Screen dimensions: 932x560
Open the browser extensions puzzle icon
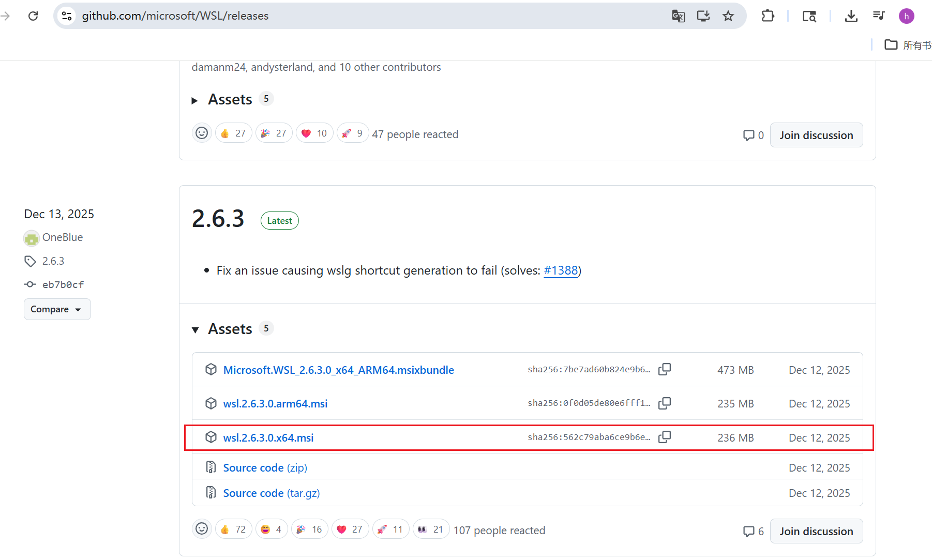768,16
